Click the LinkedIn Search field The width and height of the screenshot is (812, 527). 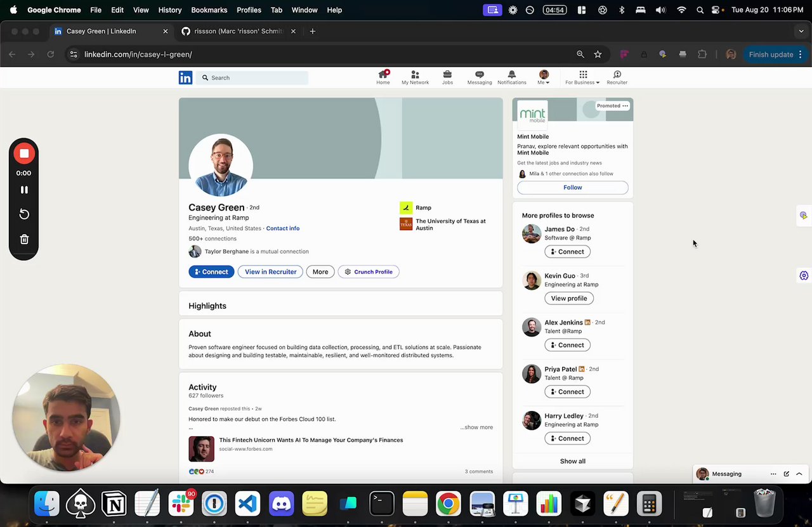point(252,77)
